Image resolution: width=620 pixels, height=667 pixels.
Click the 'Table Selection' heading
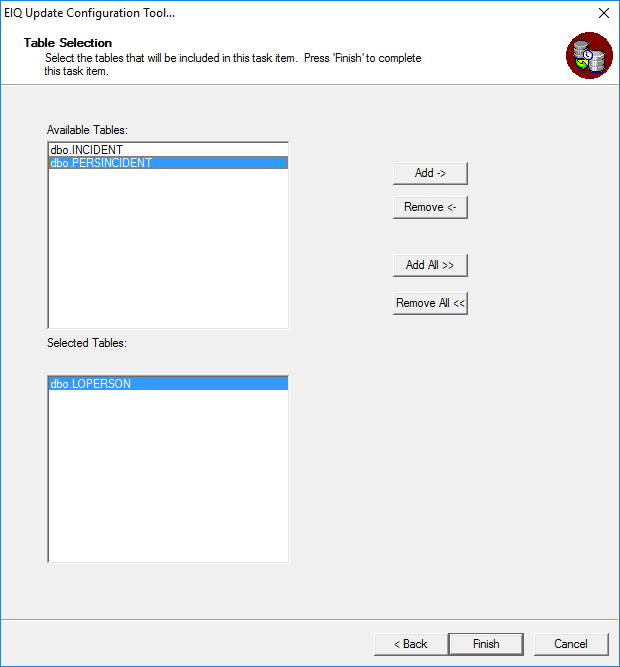pos(68,43)
